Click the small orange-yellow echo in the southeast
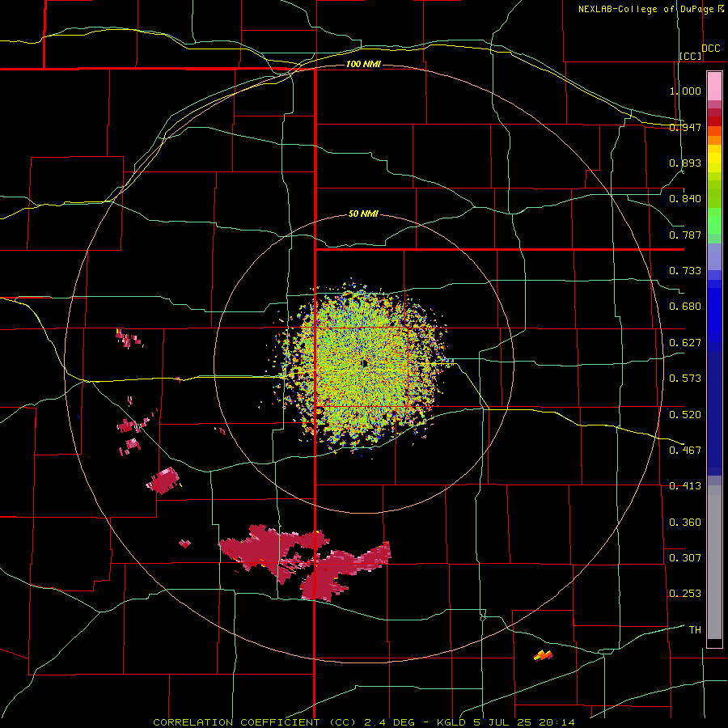The width and height of the screenshot is (728, 728). [544, 655]
